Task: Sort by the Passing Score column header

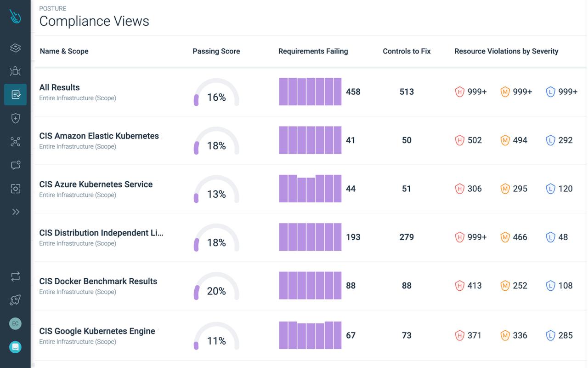Action: [216, 51]
